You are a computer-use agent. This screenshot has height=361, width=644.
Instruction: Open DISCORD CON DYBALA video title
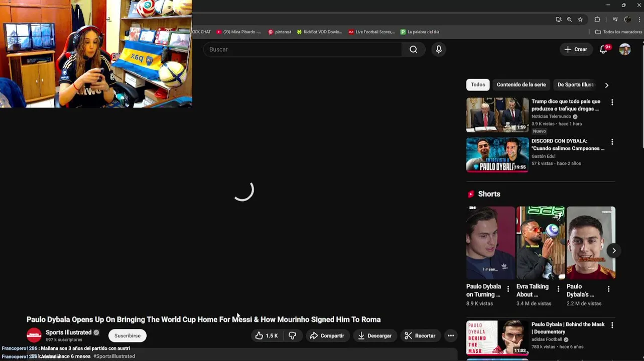(x=568, y=145)
